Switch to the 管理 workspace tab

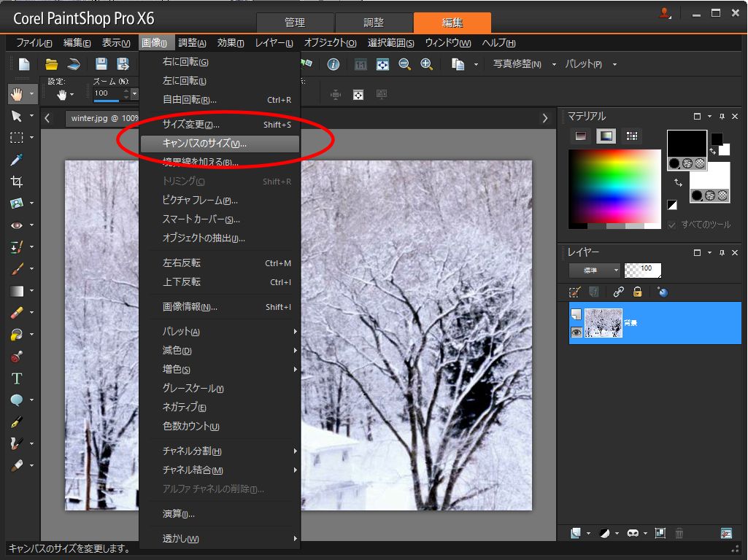[x=295, y=23]
